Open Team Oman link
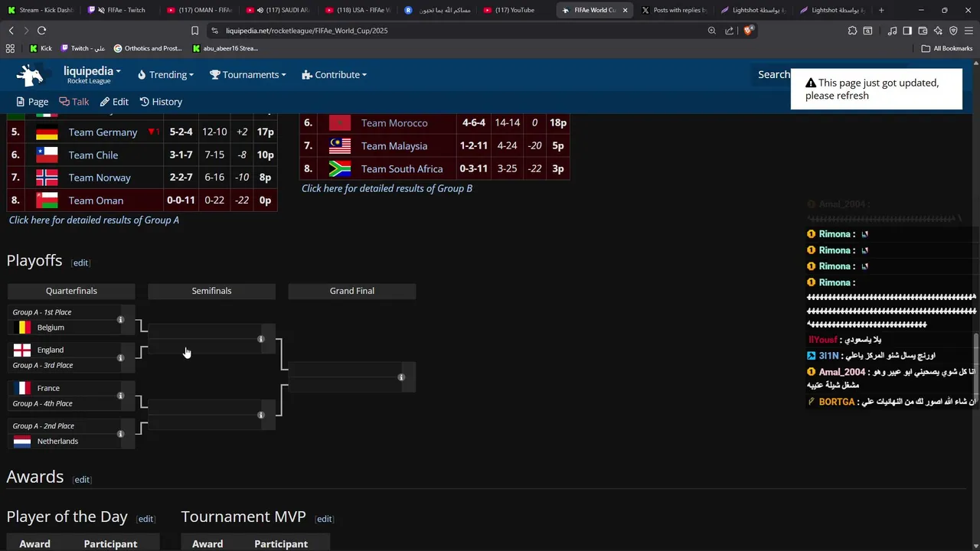This screenshot has width=980, height=551. (x=96, y=201)
